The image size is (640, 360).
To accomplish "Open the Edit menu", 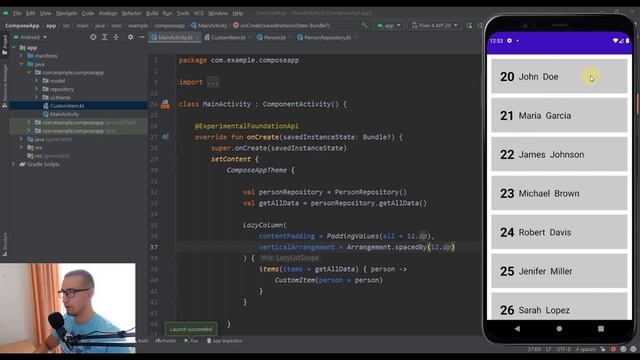I will click(x=31, y=13).
